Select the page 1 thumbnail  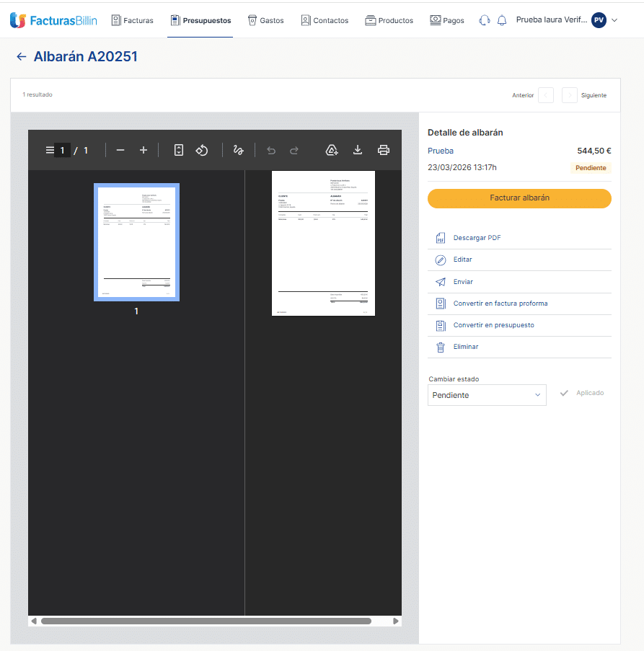136,242
